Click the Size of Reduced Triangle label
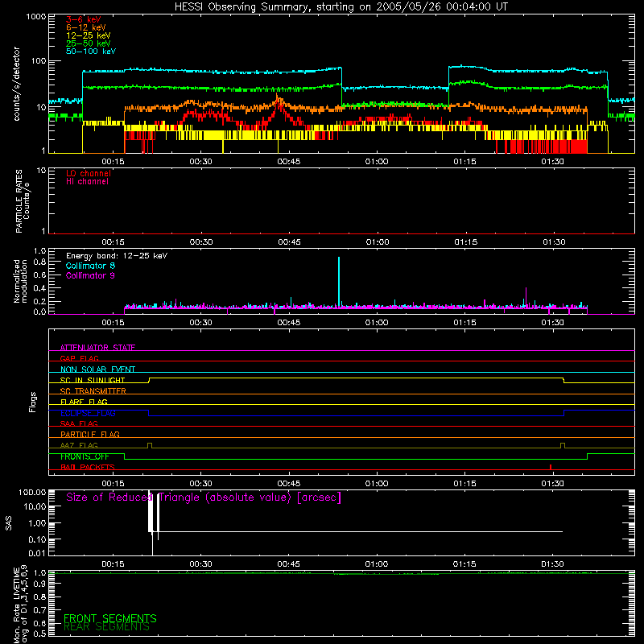Image resolution: width=644 pixels, height=644 pixels. 204,497
